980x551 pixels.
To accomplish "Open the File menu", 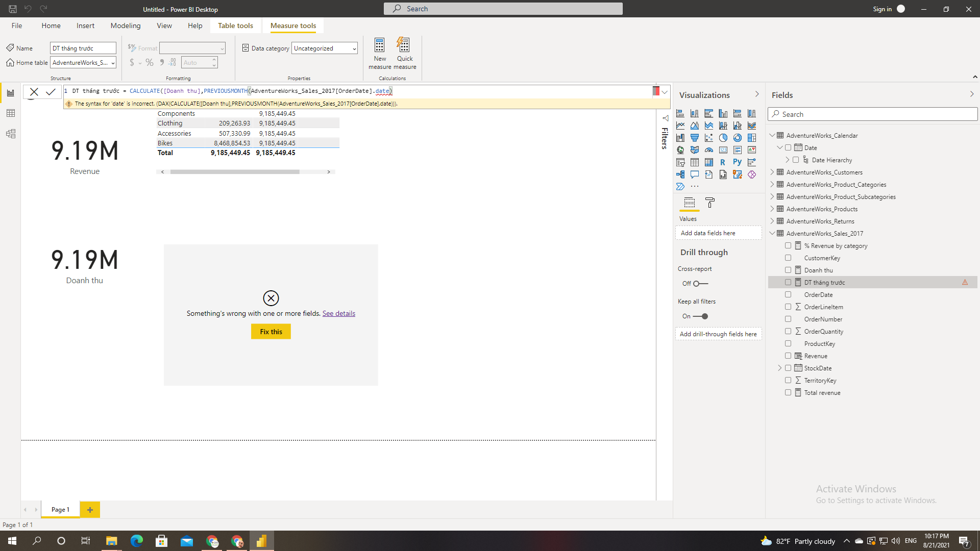I will (x=17, y=26).
